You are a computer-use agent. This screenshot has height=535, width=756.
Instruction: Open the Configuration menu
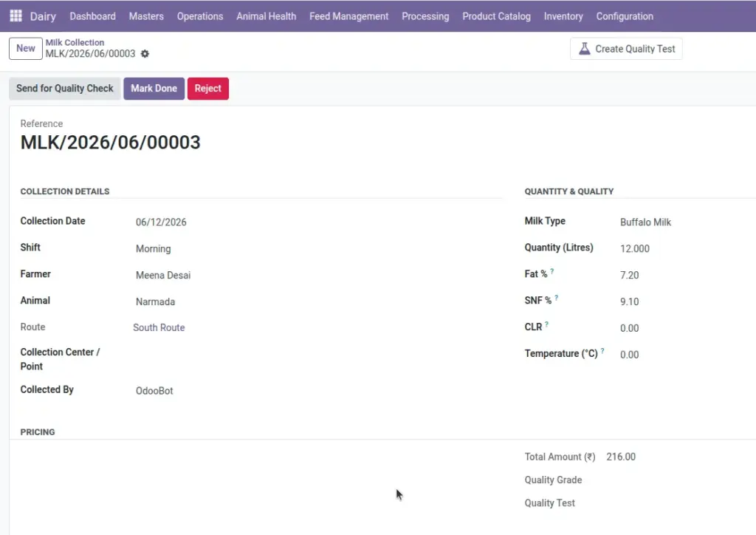coord(625,16)
